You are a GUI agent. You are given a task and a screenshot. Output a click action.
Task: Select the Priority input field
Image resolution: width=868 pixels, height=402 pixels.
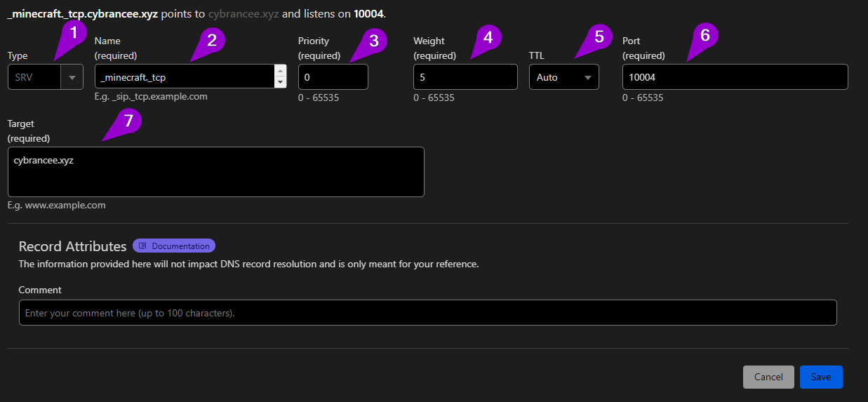pos(333,77)
